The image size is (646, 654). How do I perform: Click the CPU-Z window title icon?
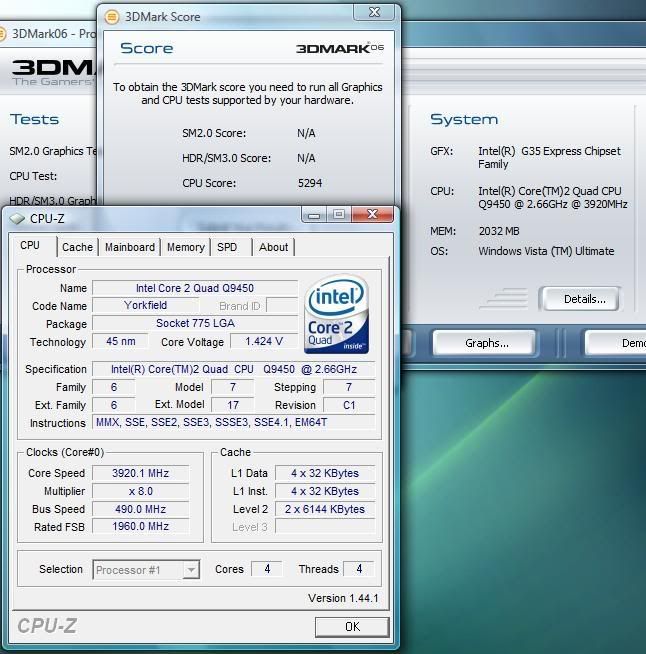point(17,219)
